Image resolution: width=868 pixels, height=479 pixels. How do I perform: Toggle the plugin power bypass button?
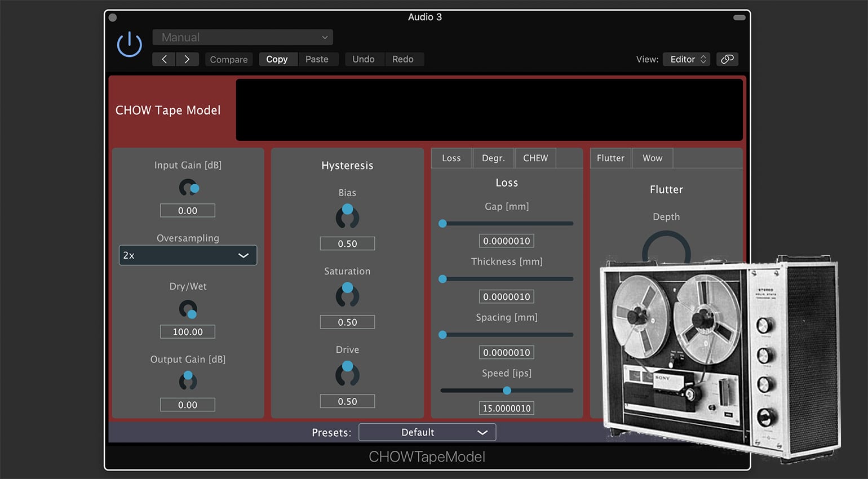point(129,44)
